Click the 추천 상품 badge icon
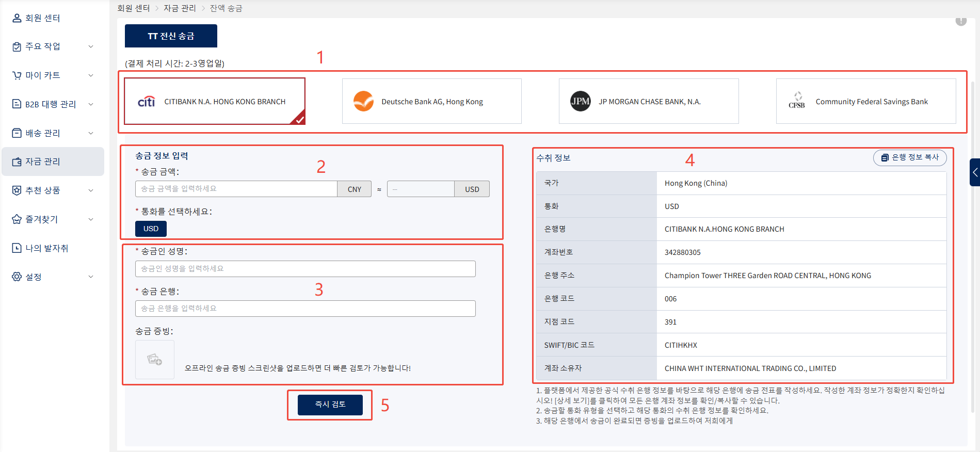This screenshot has width=980, height=452. [17, 190]
